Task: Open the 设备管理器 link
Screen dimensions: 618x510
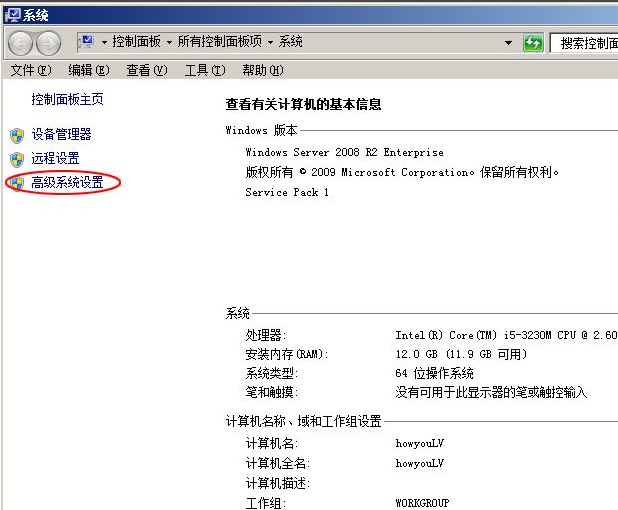Action: coord(61,135)
